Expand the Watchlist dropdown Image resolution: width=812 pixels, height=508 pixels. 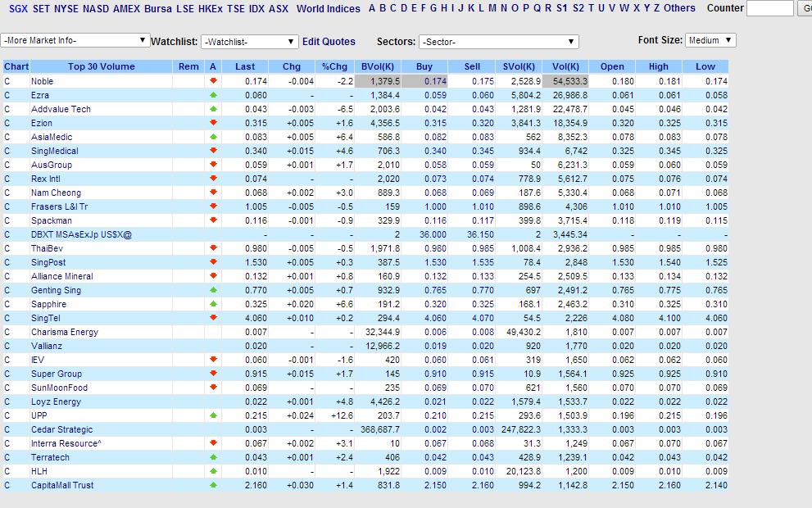point(250,42)
